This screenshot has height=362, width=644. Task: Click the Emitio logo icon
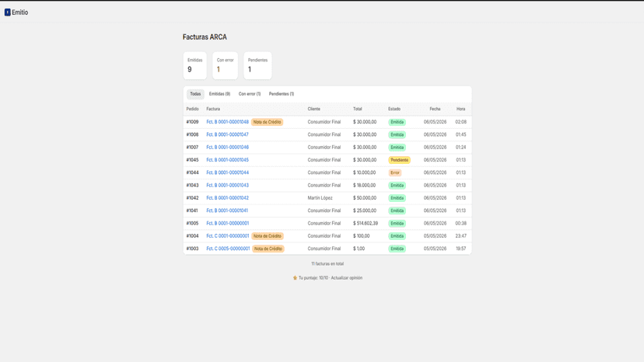tap(8, 12)
